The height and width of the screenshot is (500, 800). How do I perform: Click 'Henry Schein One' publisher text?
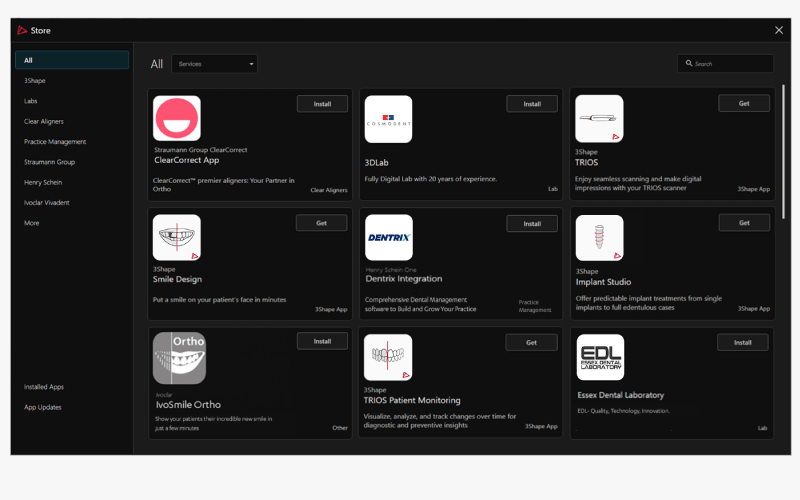[x=391, y=269]
